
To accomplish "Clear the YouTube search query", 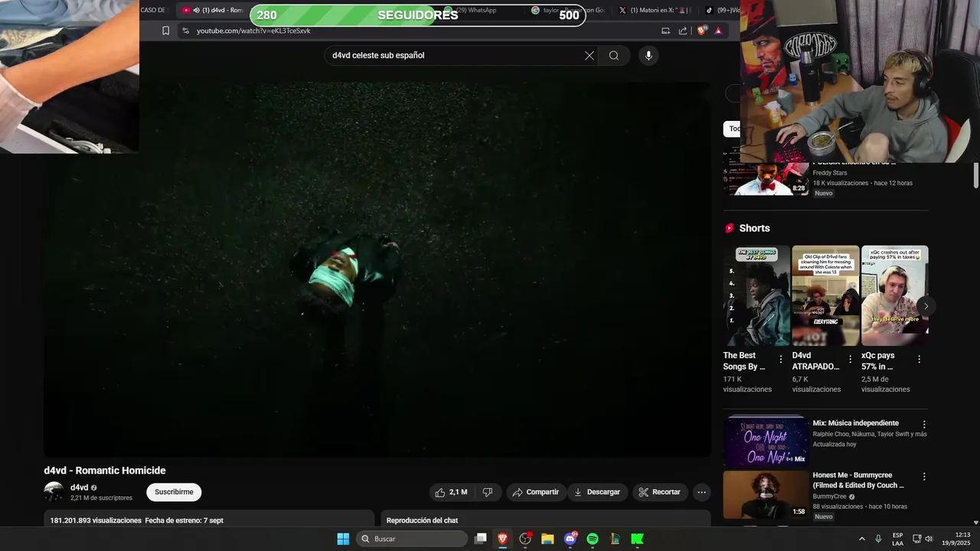I will (x=590, y=55).
